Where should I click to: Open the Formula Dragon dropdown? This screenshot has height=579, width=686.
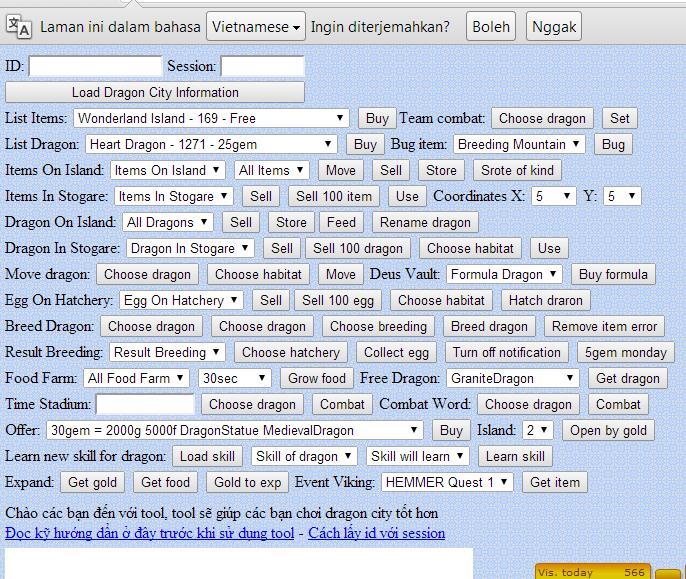click(x=504, y=274)
